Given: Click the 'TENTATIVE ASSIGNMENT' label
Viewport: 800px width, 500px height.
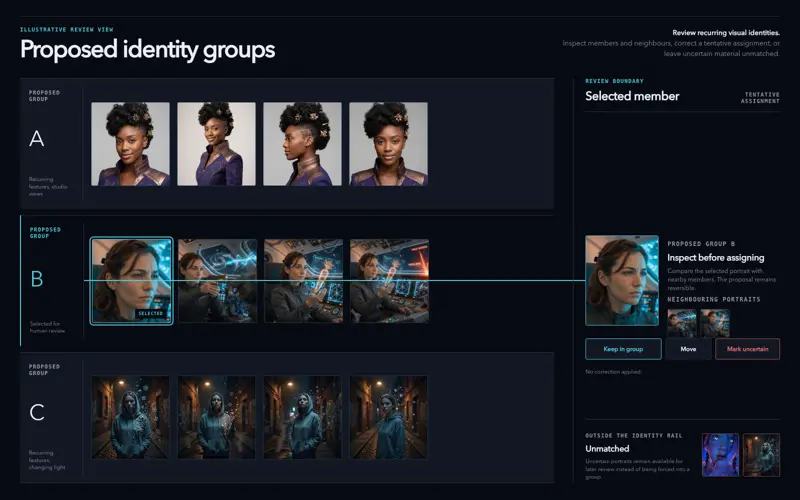Looking at the screenshot, I should [x=760, y=98].
